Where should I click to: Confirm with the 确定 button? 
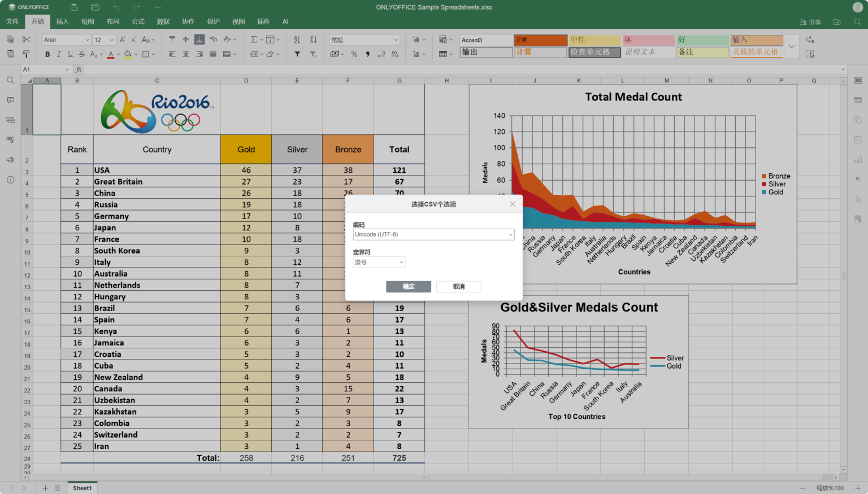(x=409, y=287)
